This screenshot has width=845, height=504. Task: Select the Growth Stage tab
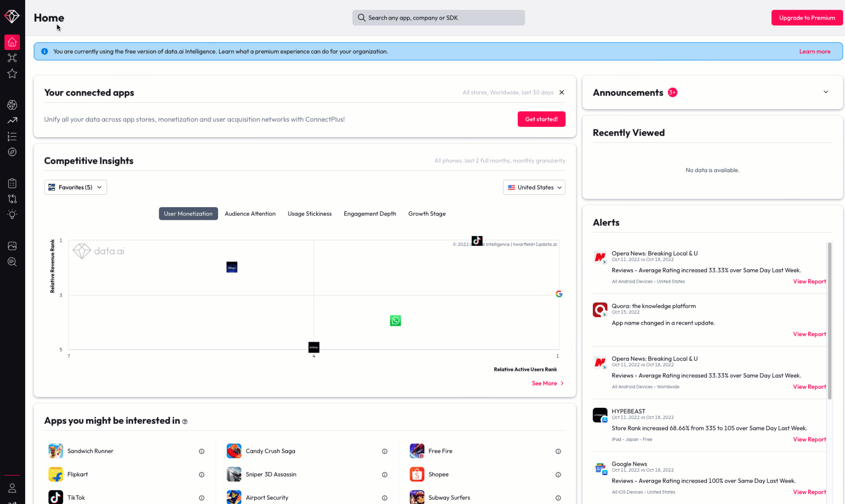[x=427, y=214]
